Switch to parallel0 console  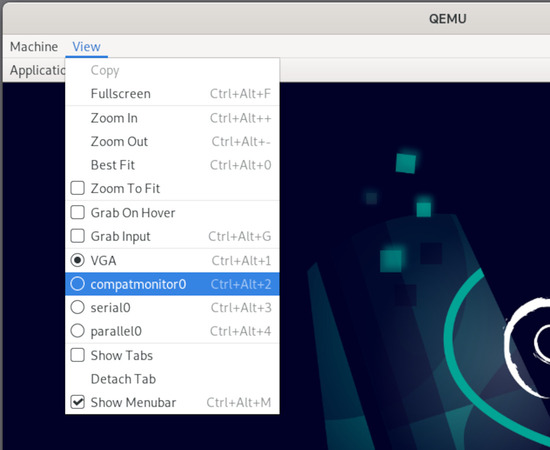tap(172, 331)
